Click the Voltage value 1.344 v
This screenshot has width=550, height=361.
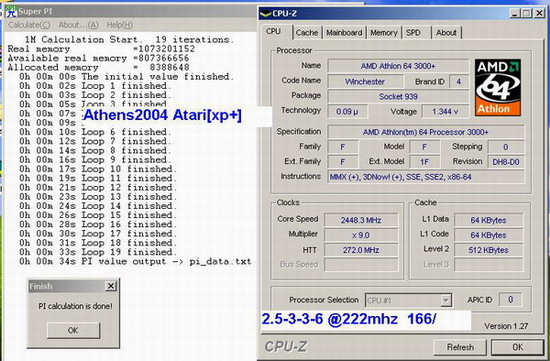pos(445,112)
